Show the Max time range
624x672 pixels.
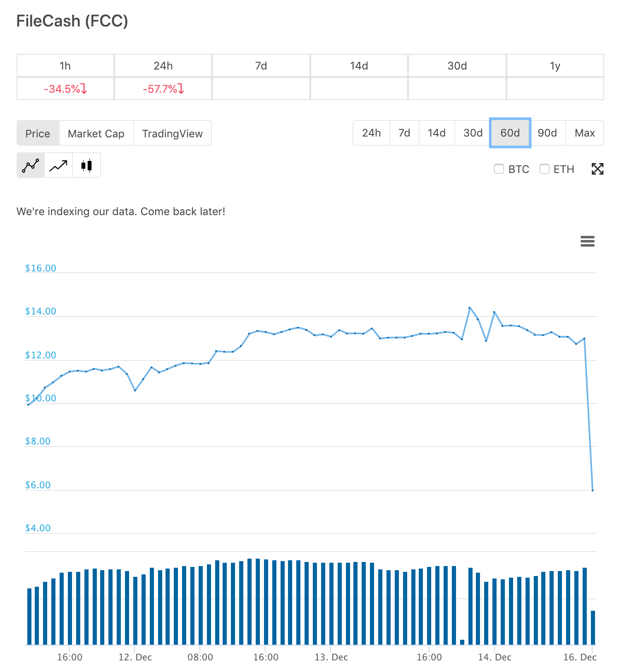click(584, 133)
